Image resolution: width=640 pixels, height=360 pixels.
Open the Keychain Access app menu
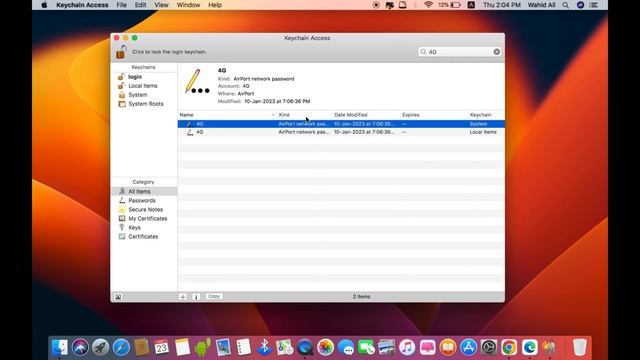coord(82,5)
